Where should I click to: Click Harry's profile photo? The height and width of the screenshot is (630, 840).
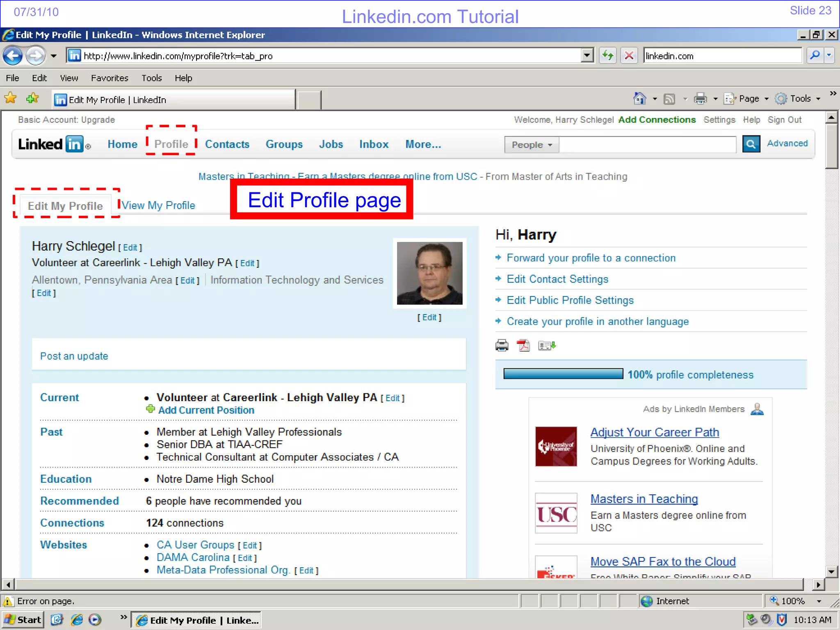(x=429, y=273)
